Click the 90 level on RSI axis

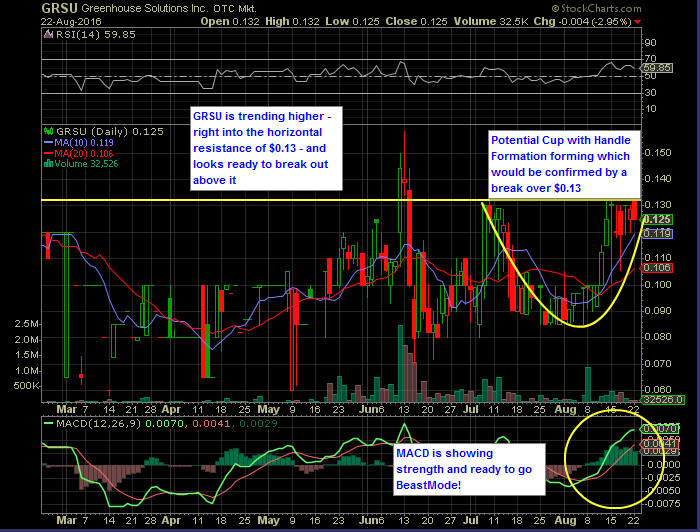pos(650,43)
